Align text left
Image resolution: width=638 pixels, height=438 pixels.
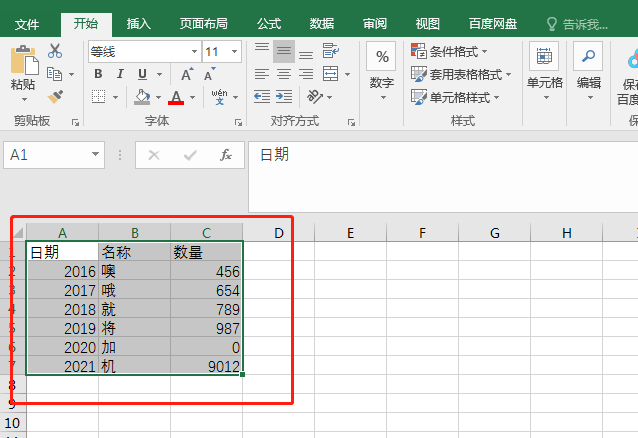262,74
